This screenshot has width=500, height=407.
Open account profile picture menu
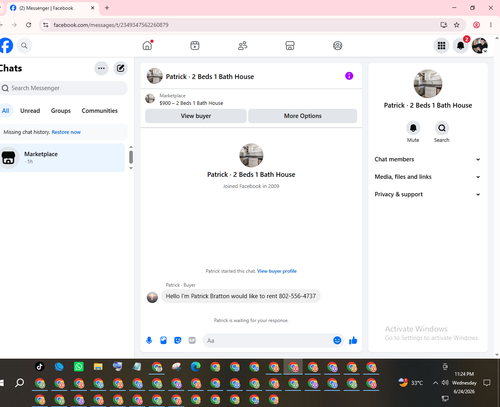coord(480,46)
